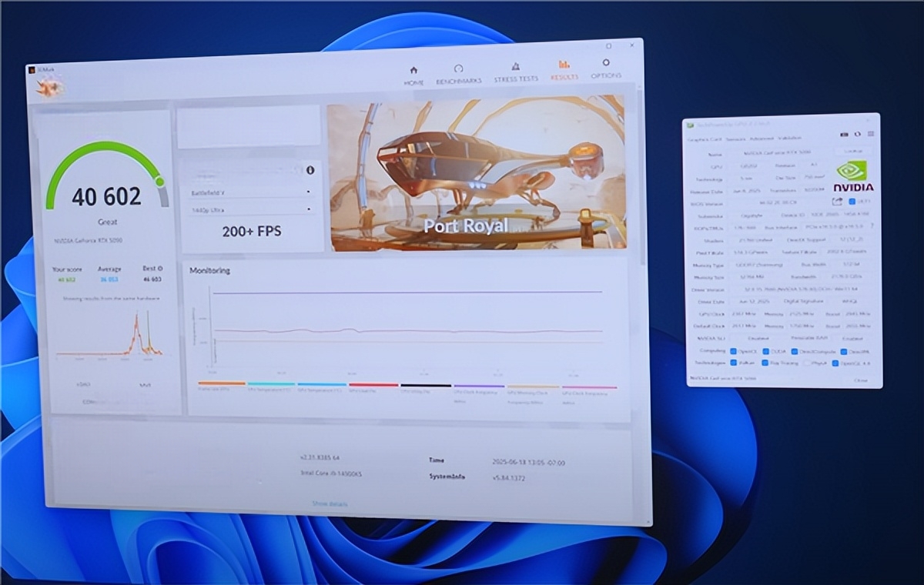Click the 200+ FPS estimate
The image size is (924, 585).
coord(252,231)
